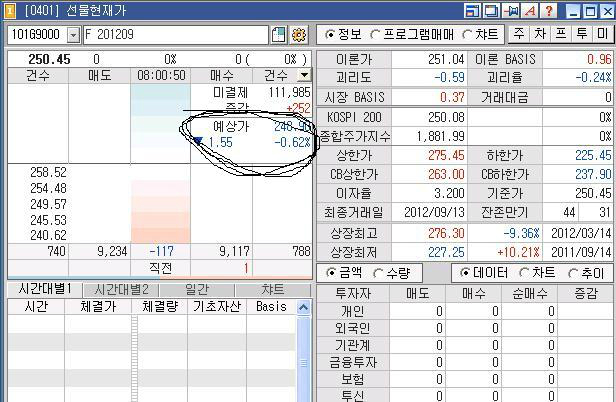Open the help question mark icon
The width and height of the screenshot is (616, 402).
548,10
